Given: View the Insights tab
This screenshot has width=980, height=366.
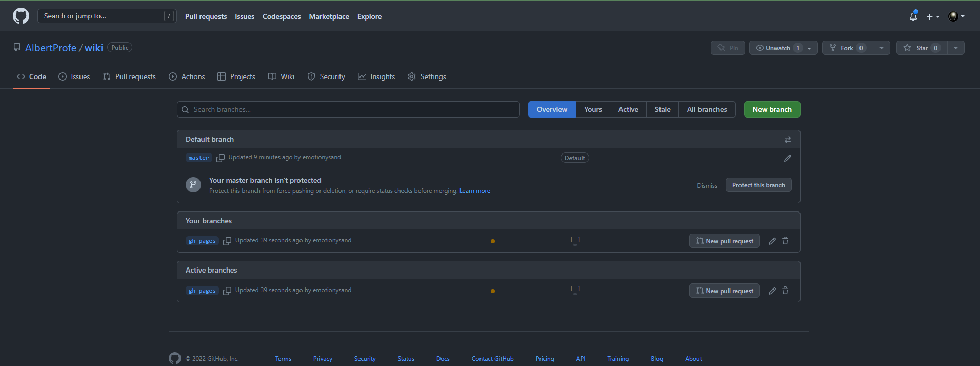Looking at the screenshot, I should point(376,76).
